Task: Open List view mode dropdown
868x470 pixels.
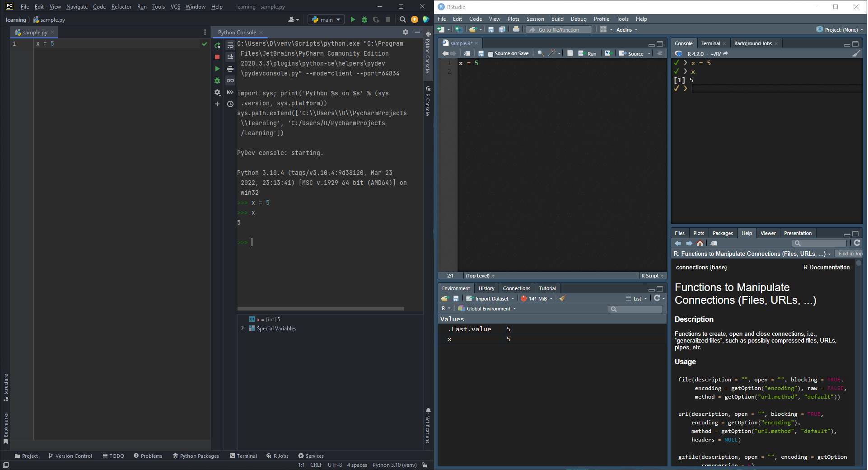Action: tap(637, 298)
